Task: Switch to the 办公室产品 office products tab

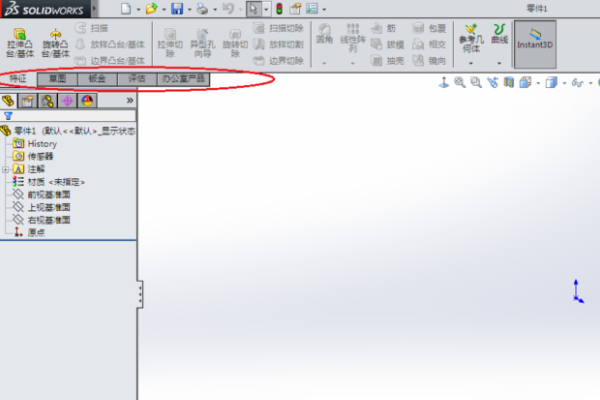Action: click(183, 79)
